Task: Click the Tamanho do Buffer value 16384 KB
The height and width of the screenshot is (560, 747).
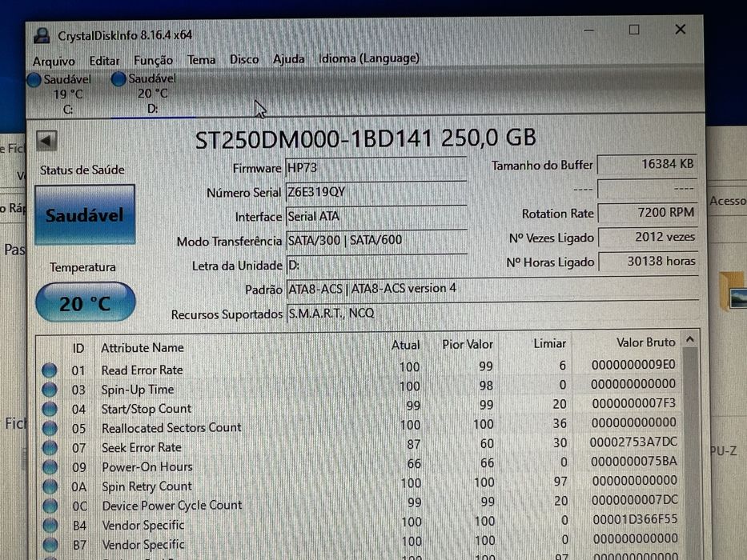Action: 648,164
